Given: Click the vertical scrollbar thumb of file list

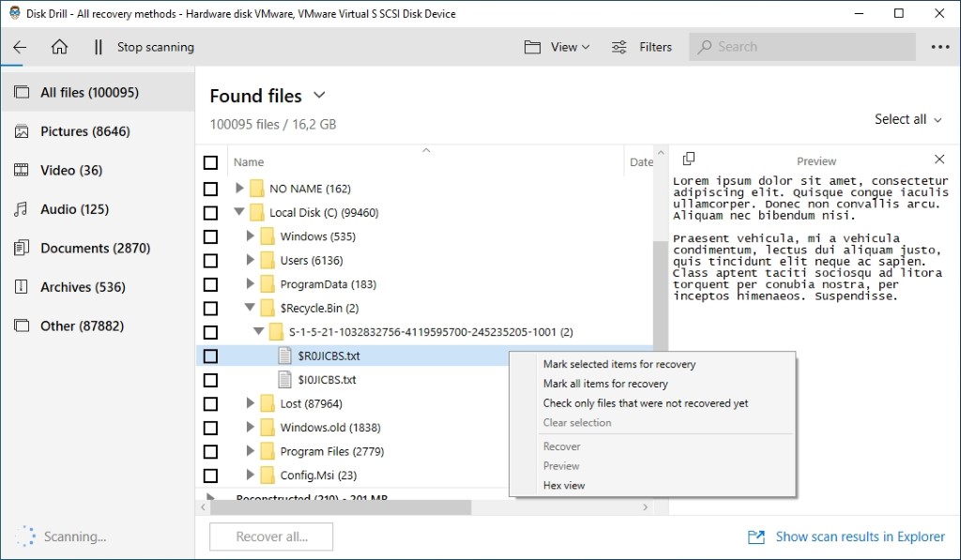Looking at the screenshot, I should (660, 295).
